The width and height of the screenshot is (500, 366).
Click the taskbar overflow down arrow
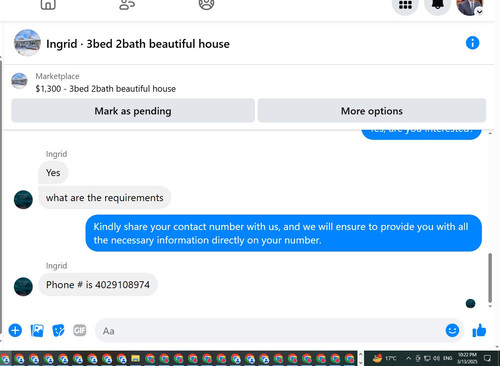pyautogui.click(x=360, y=363)
